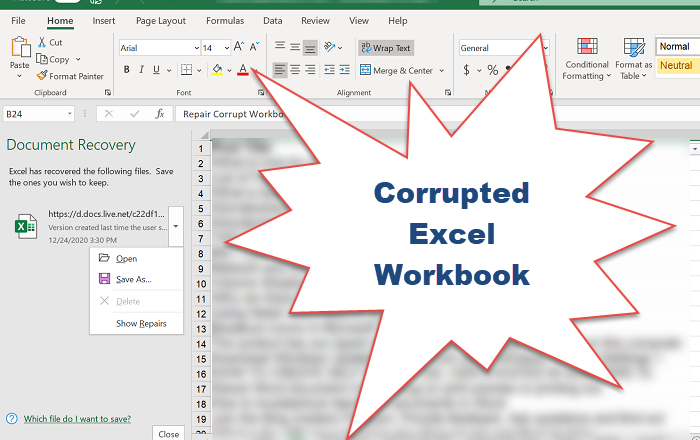
Task: Expand the fill color palette arrow
Action: pos(229,70)
